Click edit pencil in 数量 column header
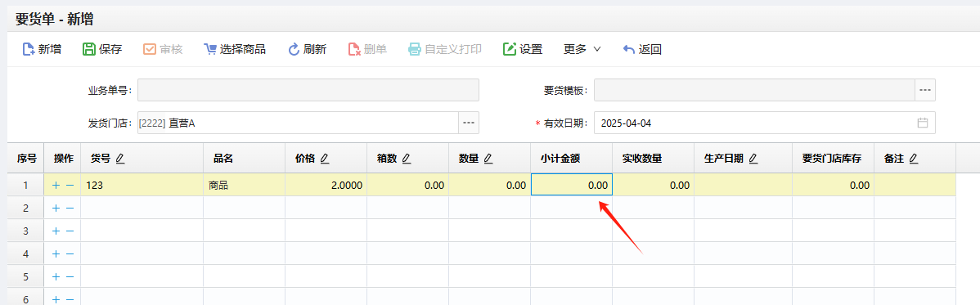This screenshot has height=305, width=980. [x=488, y=159]
